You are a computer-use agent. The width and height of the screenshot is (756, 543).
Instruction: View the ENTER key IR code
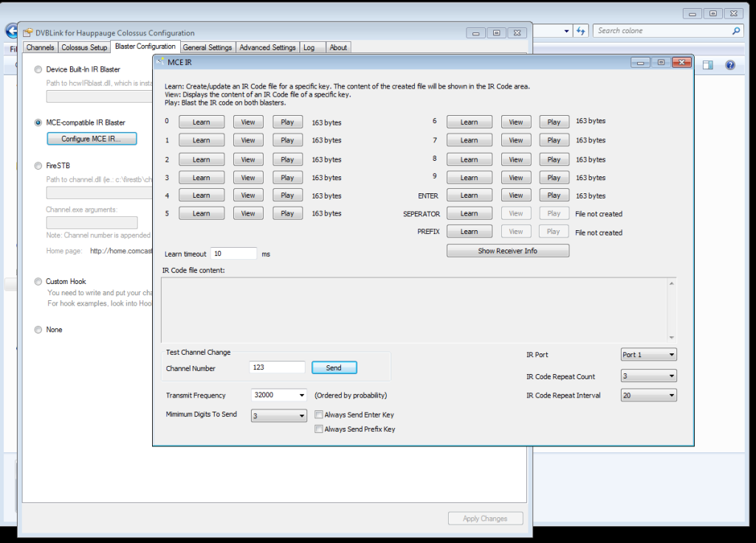tap(516, 195)
